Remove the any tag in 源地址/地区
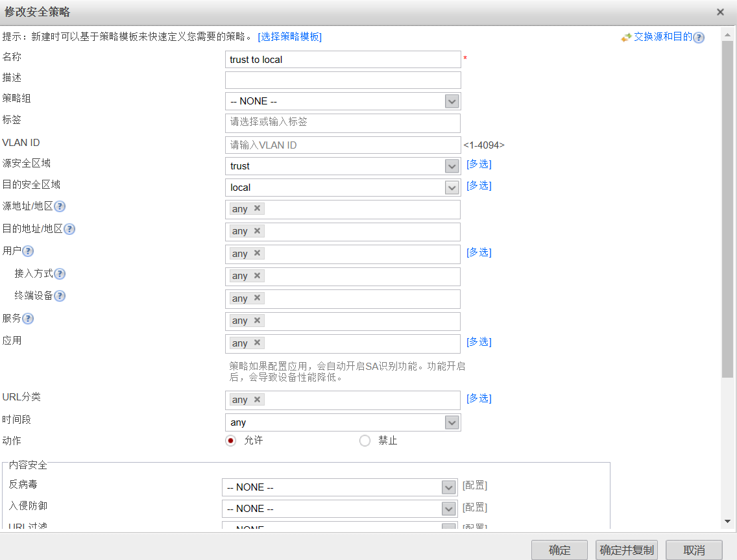 [257, 208]
